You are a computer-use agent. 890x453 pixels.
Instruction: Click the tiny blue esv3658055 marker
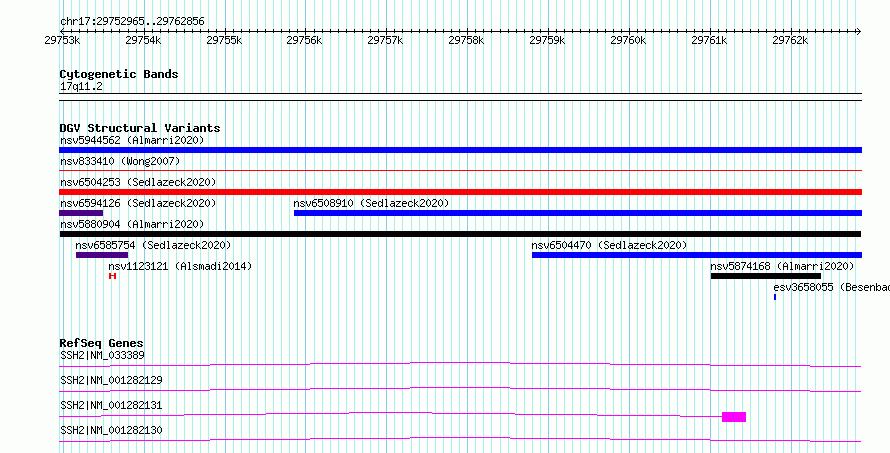(x=775, y=297)
